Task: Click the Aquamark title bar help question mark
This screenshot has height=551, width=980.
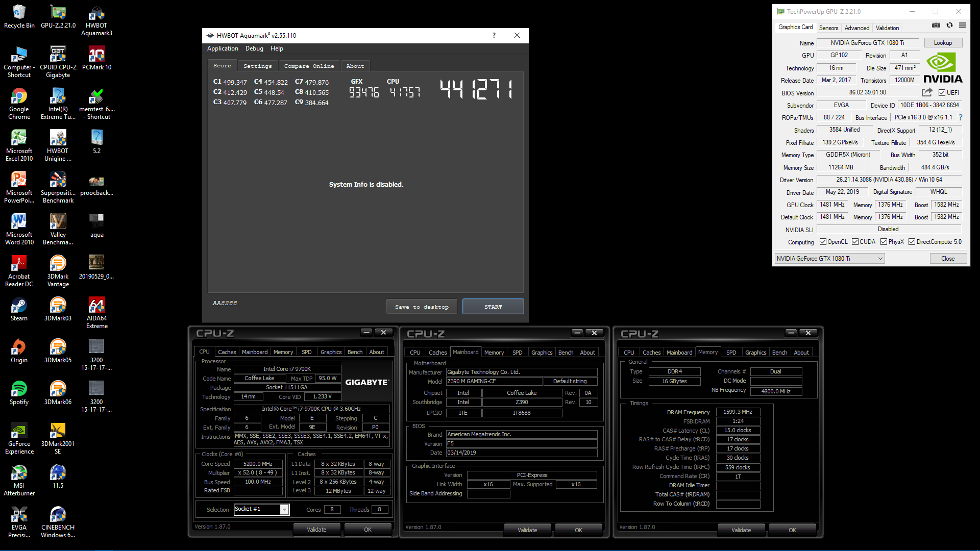Action: (494, 35)
